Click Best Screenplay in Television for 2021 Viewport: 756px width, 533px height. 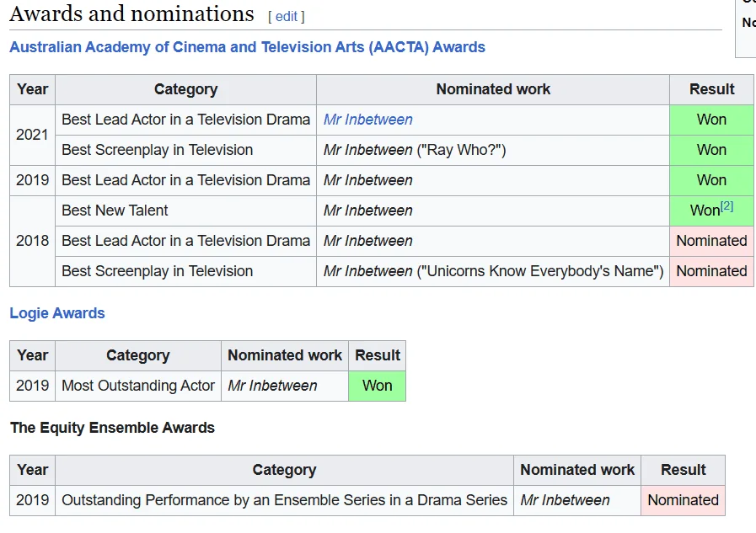tap(185, 150)
